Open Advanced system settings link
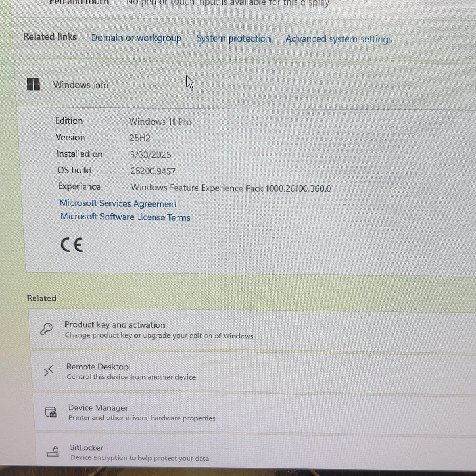 (x=339, y=39)
